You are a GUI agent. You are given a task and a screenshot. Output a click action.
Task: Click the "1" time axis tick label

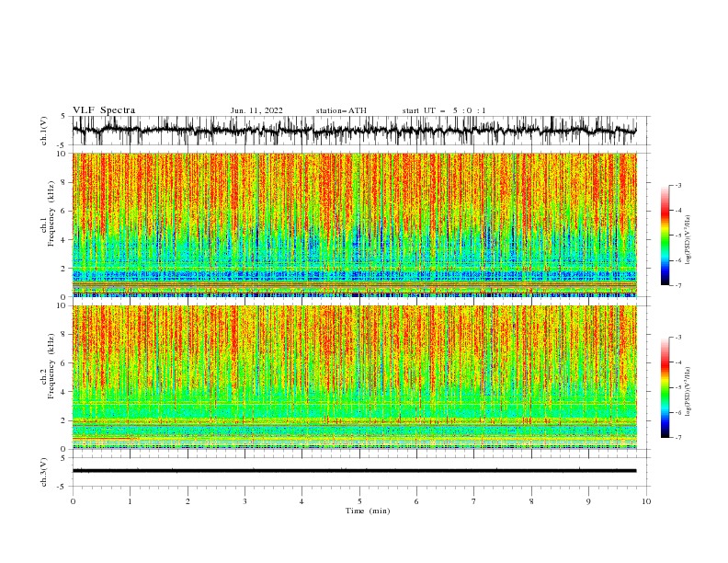pos(130,501)
